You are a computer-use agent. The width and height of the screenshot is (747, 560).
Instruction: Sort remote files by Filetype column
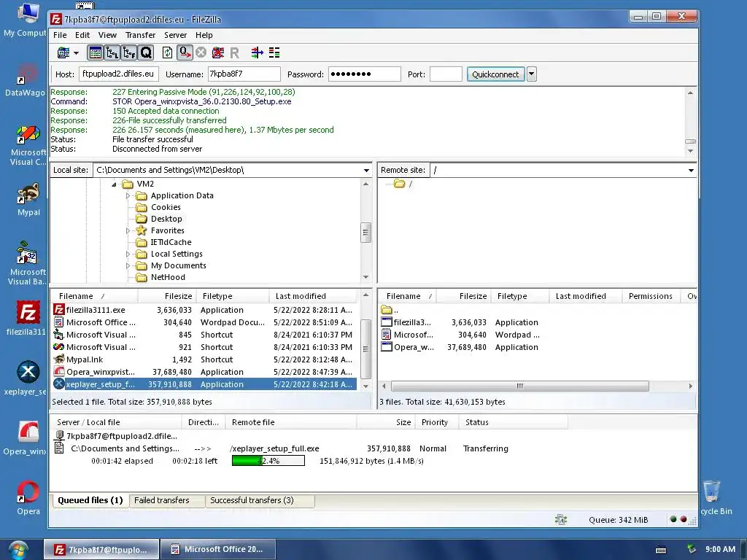(x=521, y=296)
